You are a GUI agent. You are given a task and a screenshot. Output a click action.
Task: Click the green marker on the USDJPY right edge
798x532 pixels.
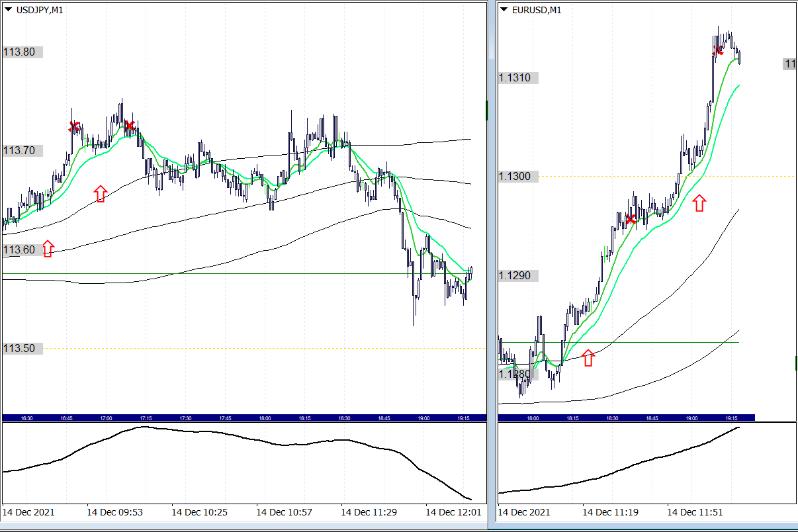(x=486, y=111)
